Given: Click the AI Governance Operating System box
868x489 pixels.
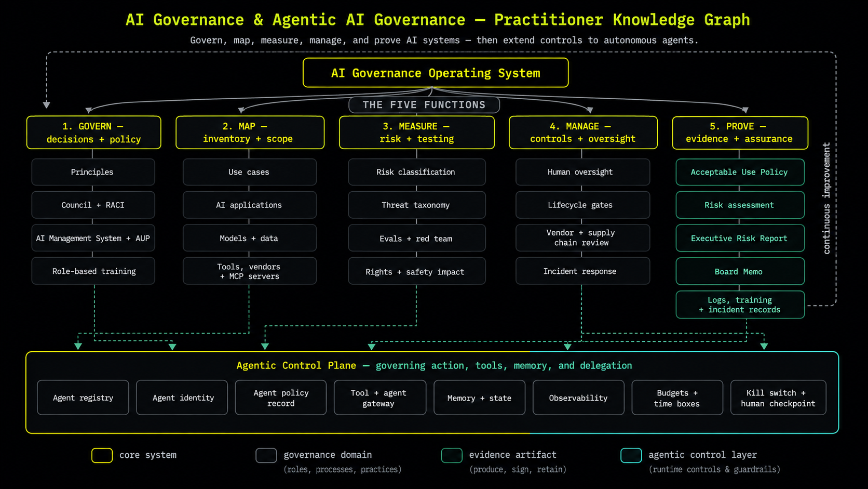Looking at the screenshot, I should (436, 73).
